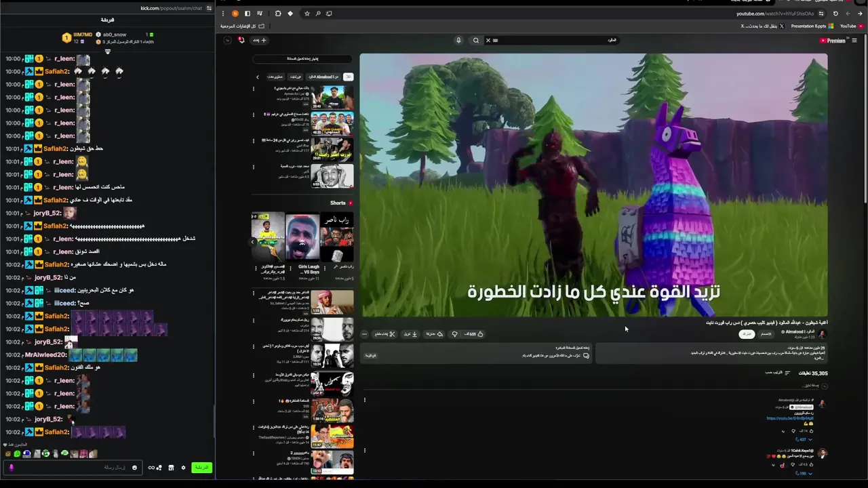The width and height of the screenshot is (868, 488).
Task: Open options menu for second comment
Action: [x=364, y=450]
